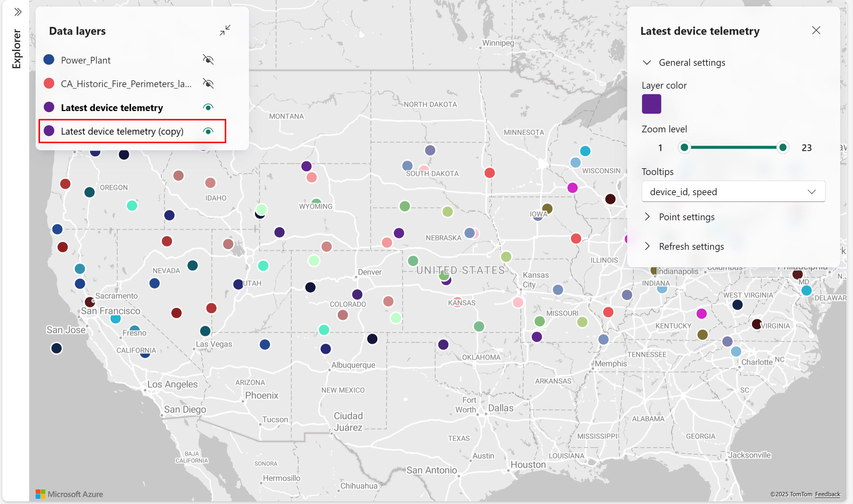
Task: Hide the Latest device telemetry (copy) layer
Action: (x=208, y=131)
